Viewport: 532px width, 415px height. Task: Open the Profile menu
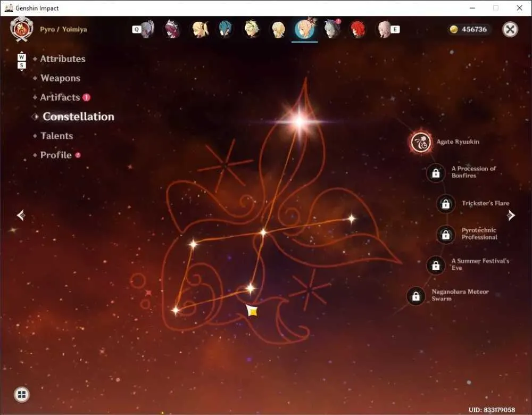pyautogui.click(x=56, y=155)
